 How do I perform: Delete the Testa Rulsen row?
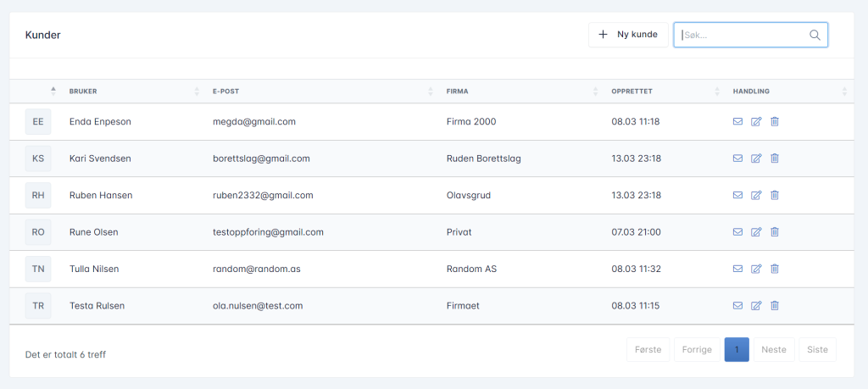click(x=775, y=306)
